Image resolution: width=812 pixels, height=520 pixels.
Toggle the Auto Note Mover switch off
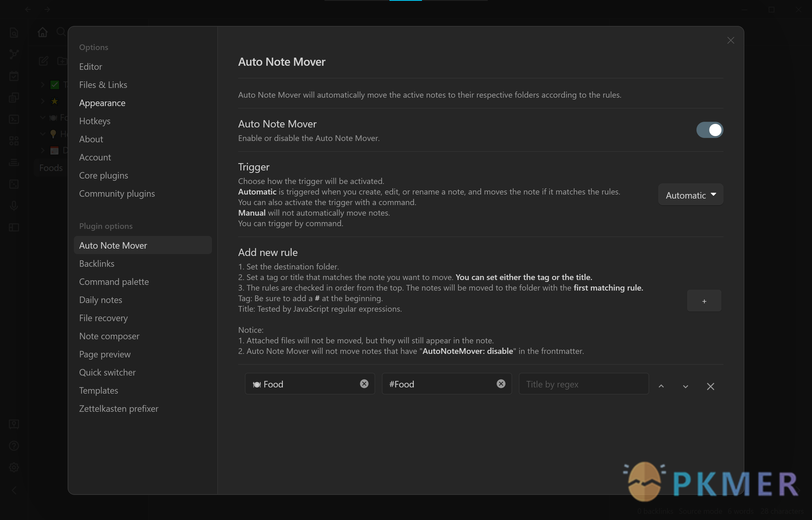(710, 130)
